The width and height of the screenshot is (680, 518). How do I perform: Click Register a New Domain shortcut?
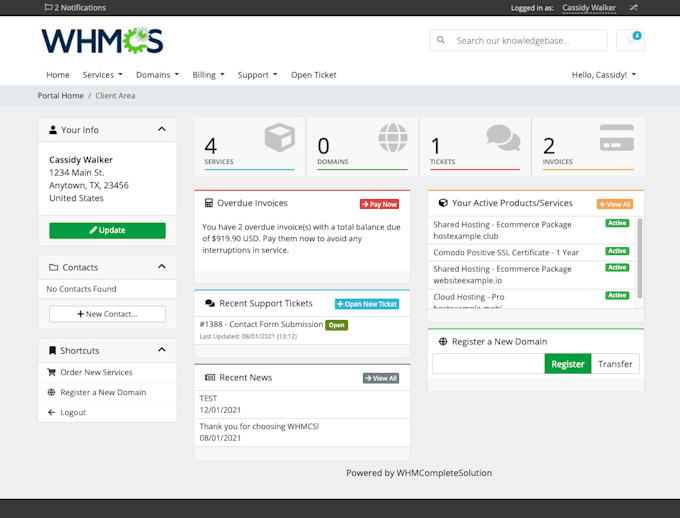(x=108, y=392)
